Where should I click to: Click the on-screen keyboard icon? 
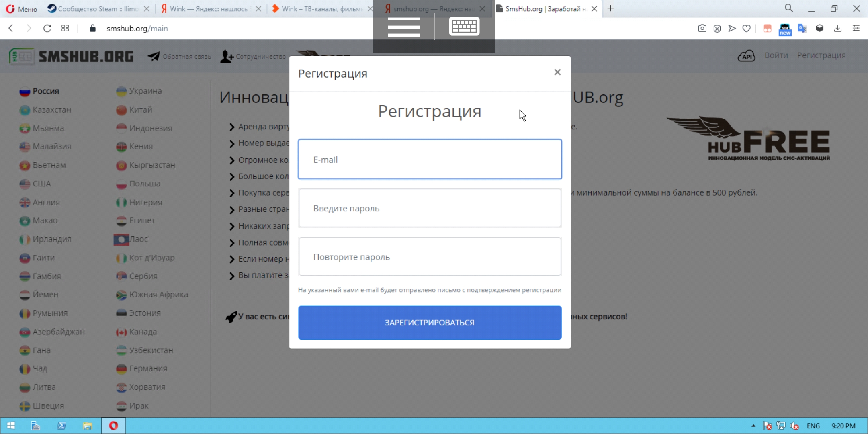[464, 27]
